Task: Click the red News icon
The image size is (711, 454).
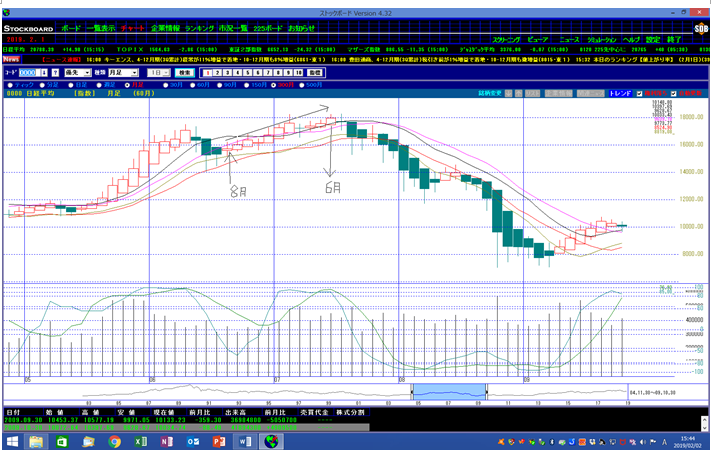Action: 11,59
